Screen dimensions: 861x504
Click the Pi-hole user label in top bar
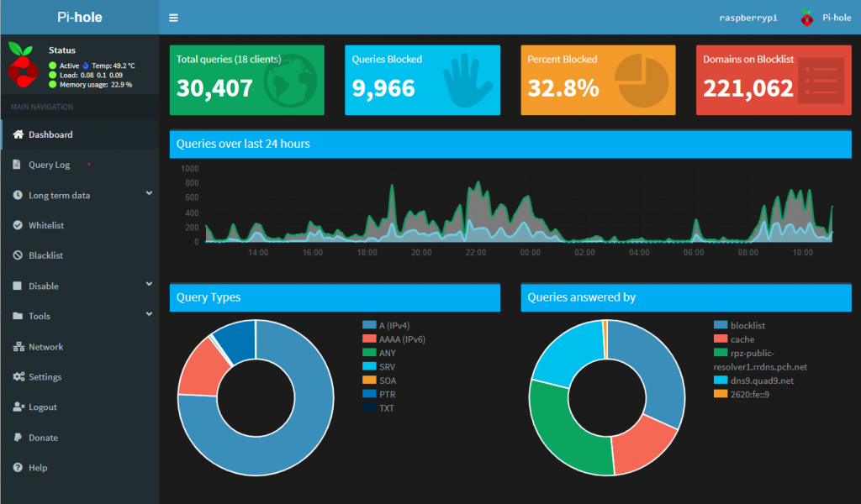[837, 18]
